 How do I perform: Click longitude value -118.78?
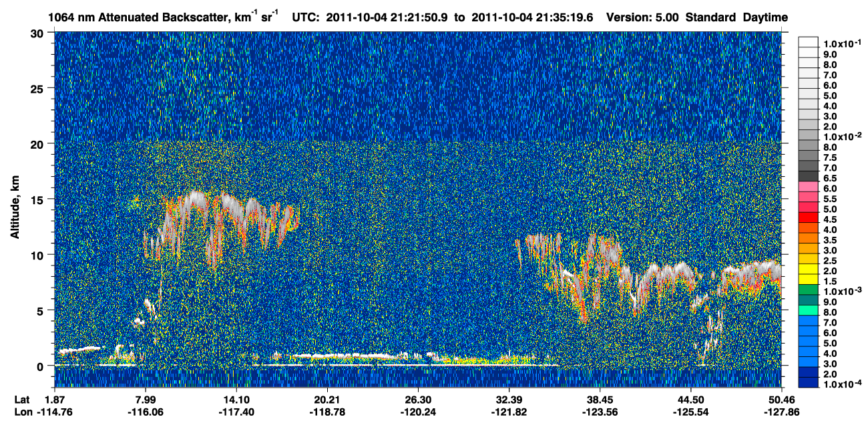(x=327, y=412)
